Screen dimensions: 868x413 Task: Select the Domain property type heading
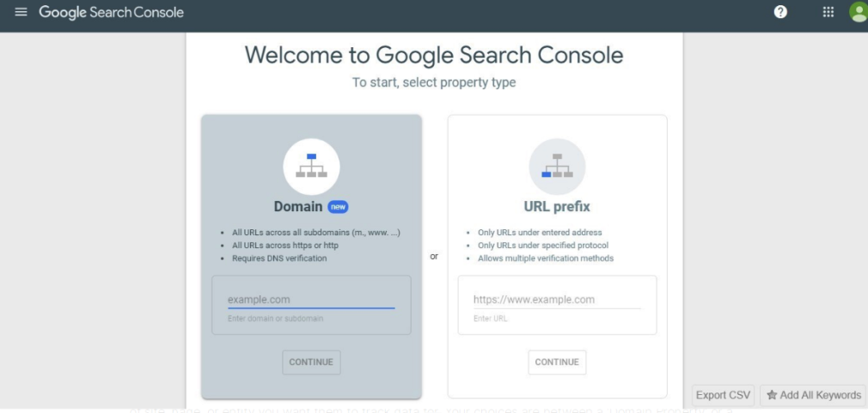coord(297,207)
